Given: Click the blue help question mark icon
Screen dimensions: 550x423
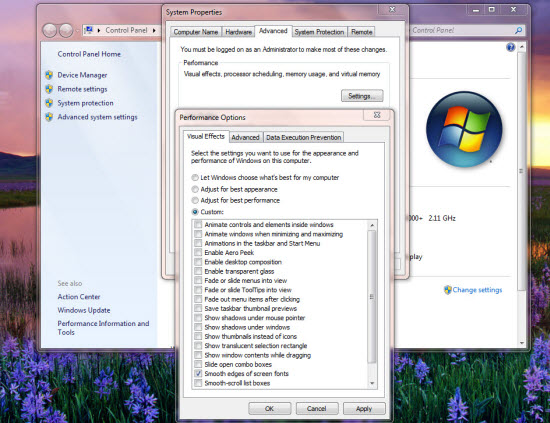Looking at the screenshot, I should pyautogui.click(x=511, y=47).
